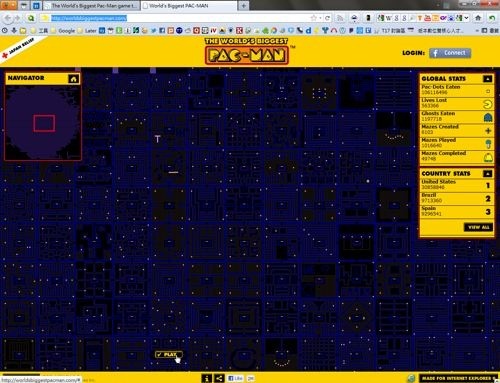The height and width of the screenshot is (383, 500).
Task: Click the blue 'd' bookmark icon
Action: click(308, 31)
